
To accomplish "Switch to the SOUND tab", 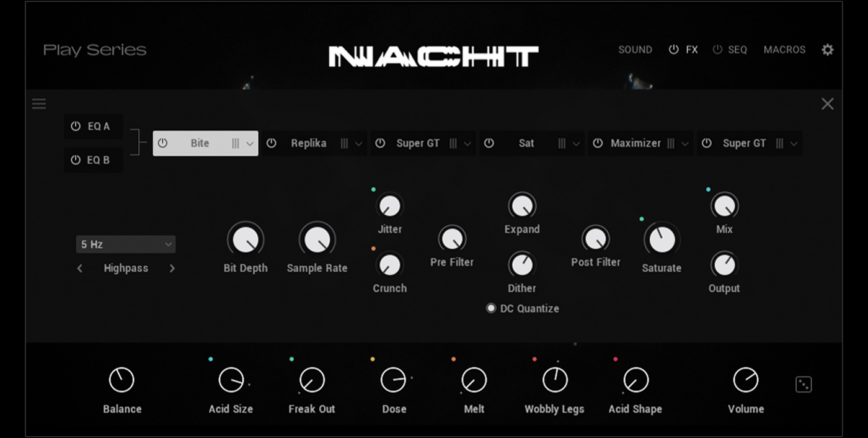I will [x=635, y=50].
